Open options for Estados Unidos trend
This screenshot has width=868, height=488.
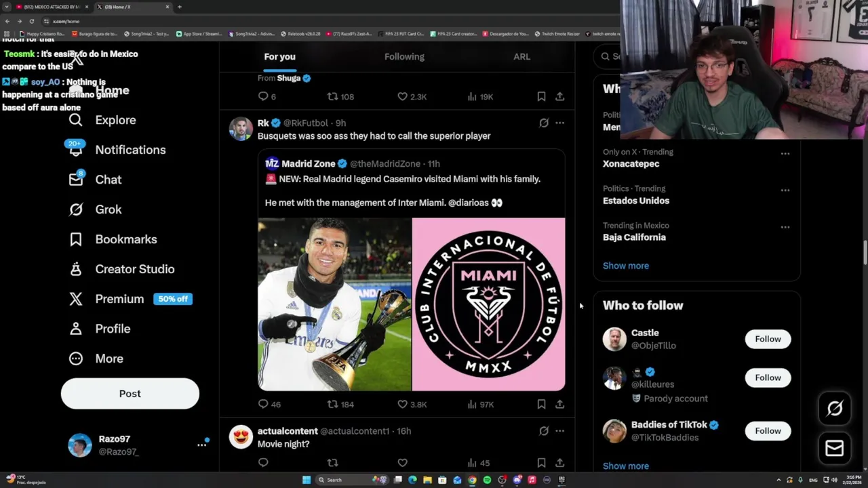[x=785, y=190]
